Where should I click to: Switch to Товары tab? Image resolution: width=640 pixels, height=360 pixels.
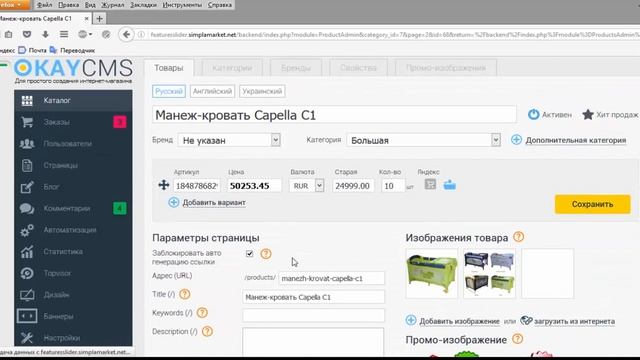tap(169, 68)
